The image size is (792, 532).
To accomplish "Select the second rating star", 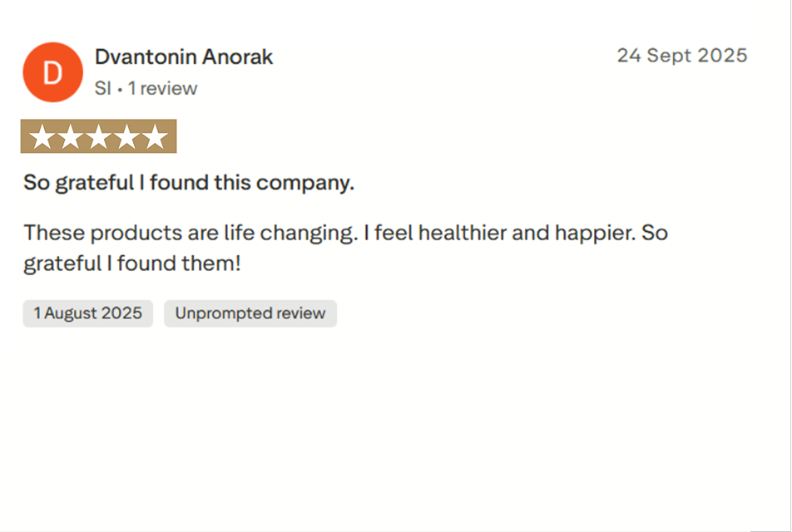I will 70,137.
